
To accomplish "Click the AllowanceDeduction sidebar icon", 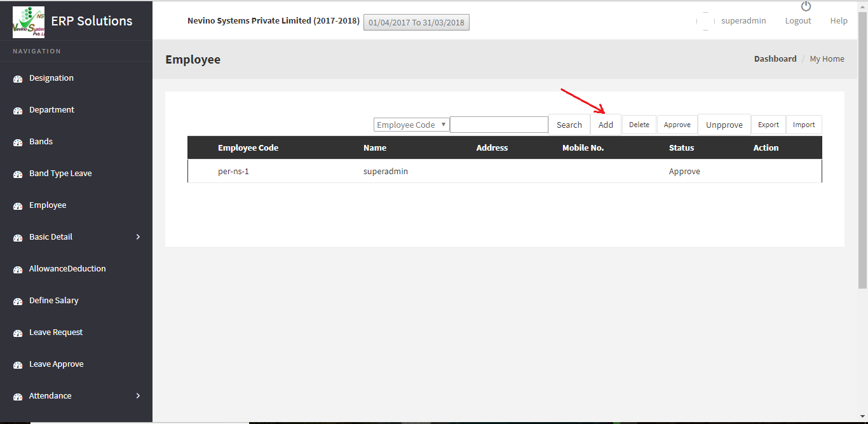I will (x=18, y=270).
